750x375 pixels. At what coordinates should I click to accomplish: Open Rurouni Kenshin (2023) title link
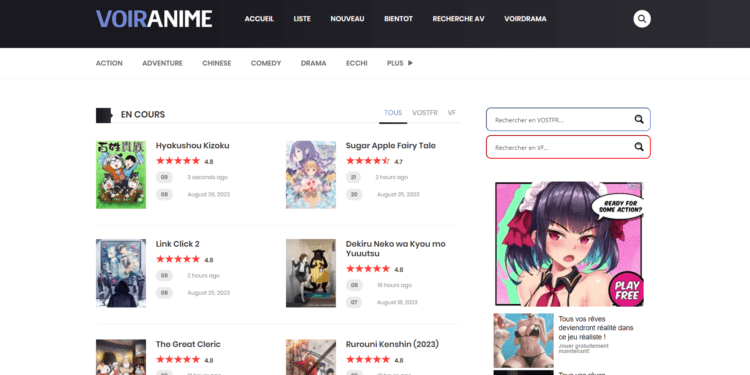(x=392, y=344)
